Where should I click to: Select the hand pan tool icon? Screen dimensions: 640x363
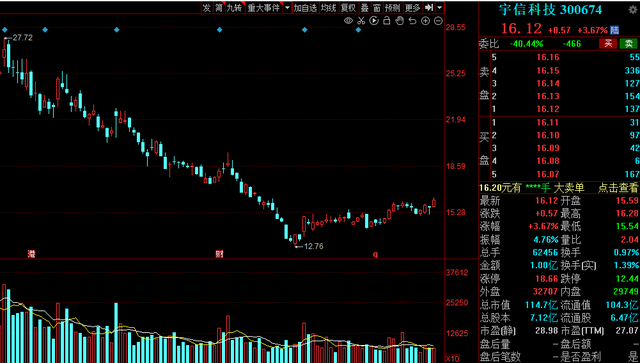400,21
